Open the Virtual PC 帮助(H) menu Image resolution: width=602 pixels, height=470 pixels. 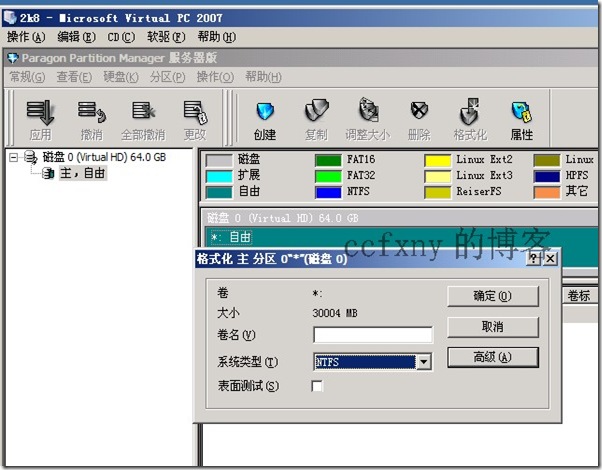217,37
